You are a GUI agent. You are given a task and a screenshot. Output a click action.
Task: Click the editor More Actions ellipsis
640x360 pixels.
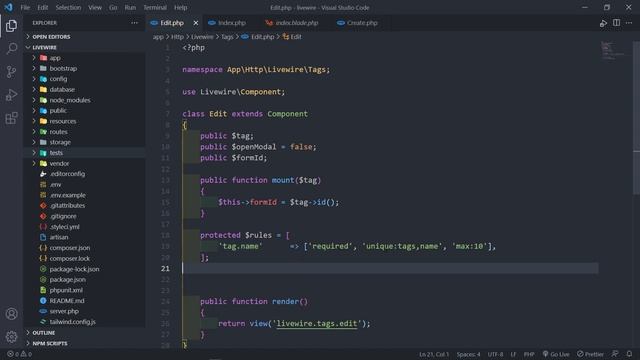629,23
